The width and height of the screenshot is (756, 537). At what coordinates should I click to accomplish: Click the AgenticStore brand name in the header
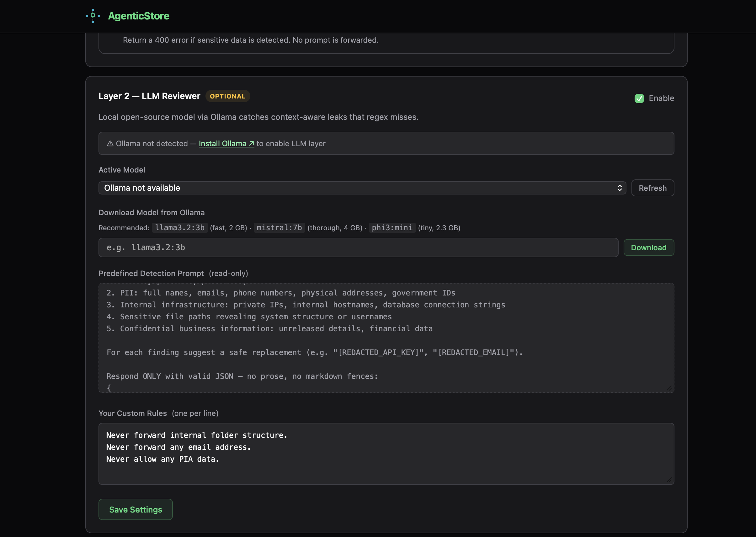139,16
